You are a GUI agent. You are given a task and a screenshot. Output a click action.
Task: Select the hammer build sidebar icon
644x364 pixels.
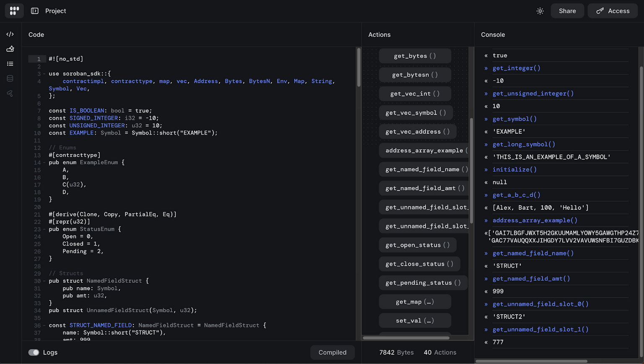click(x=10, y=93)
